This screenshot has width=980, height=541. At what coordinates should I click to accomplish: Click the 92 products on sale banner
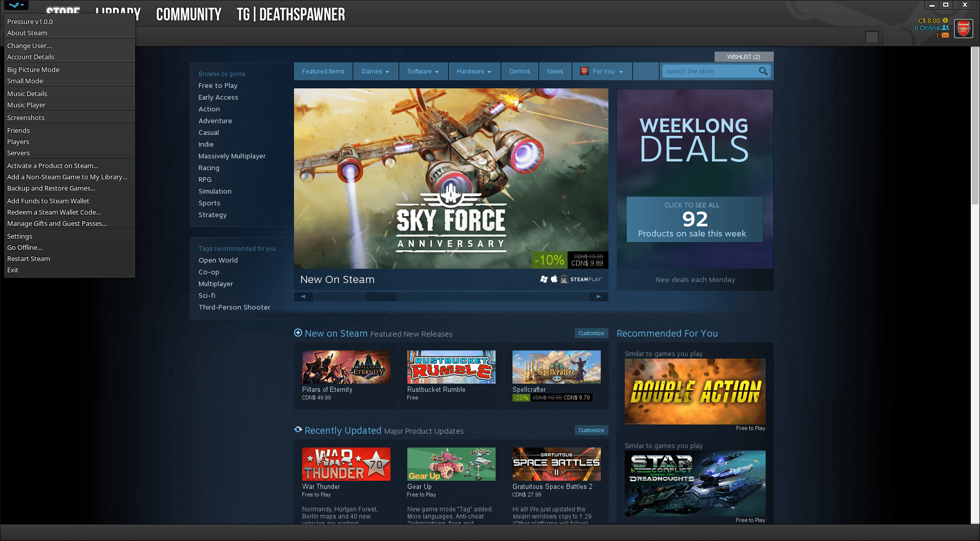point(695,219)
